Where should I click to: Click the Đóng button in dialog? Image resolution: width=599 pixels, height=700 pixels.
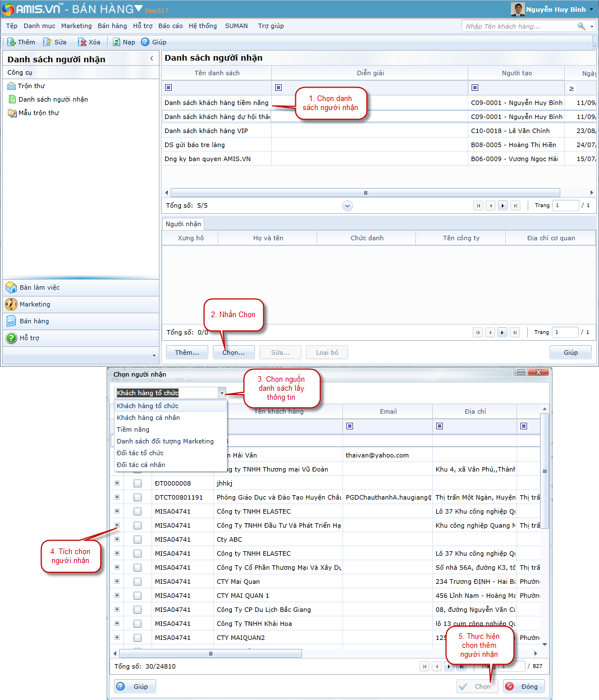[523, 687]
